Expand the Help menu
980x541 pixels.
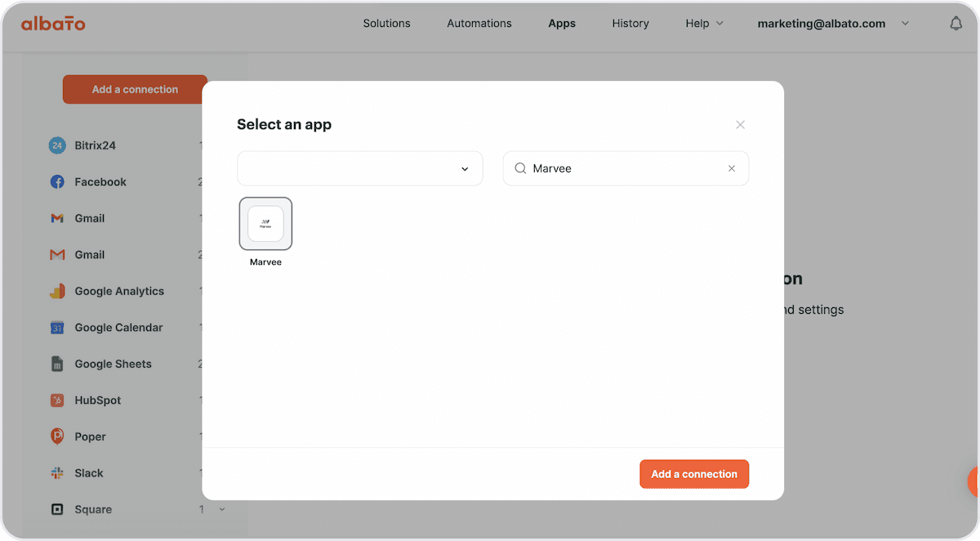click(704, 24)
